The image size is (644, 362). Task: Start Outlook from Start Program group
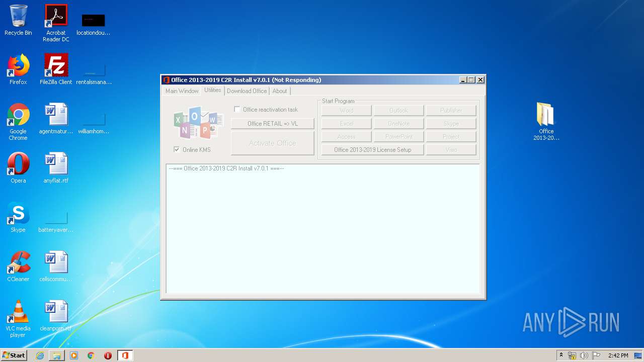[x=398, y=111]
